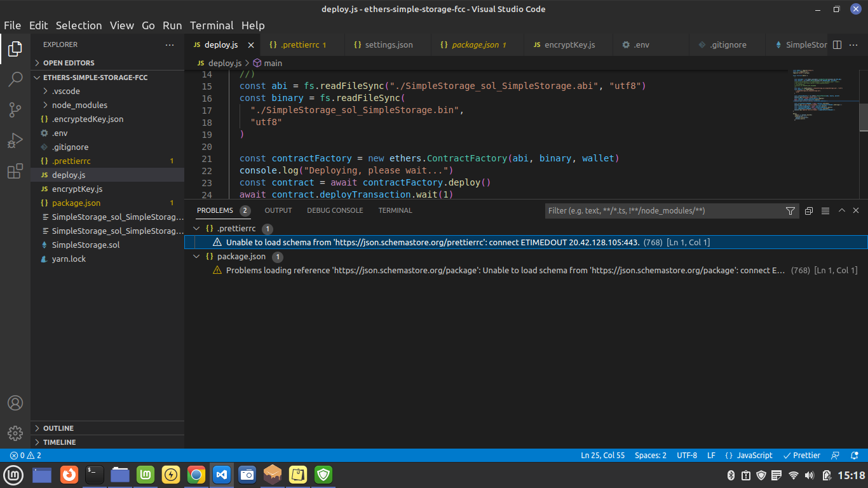Viewport: 868px width, 488px height.
Task: Open the volume tray icon
Action: coord(810,475)
